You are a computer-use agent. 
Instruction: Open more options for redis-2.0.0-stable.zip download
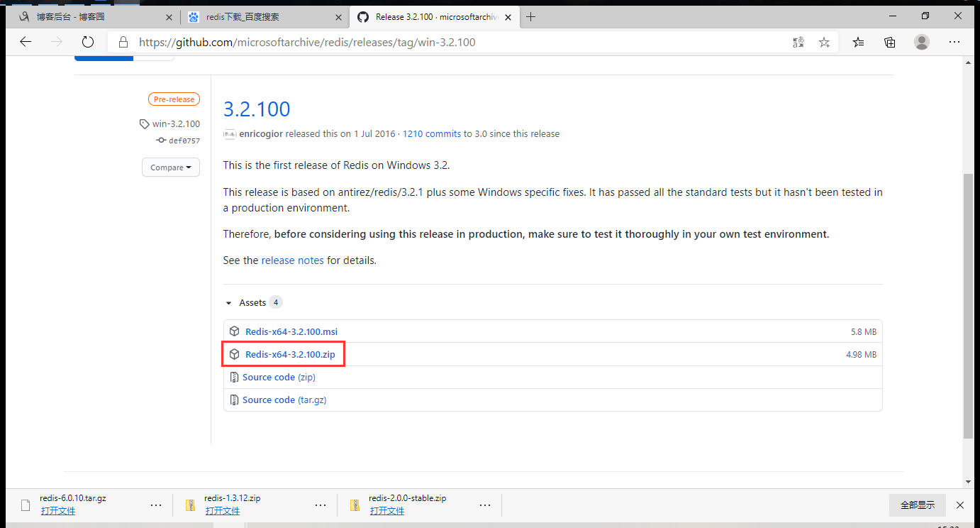(x=485, y=505)
